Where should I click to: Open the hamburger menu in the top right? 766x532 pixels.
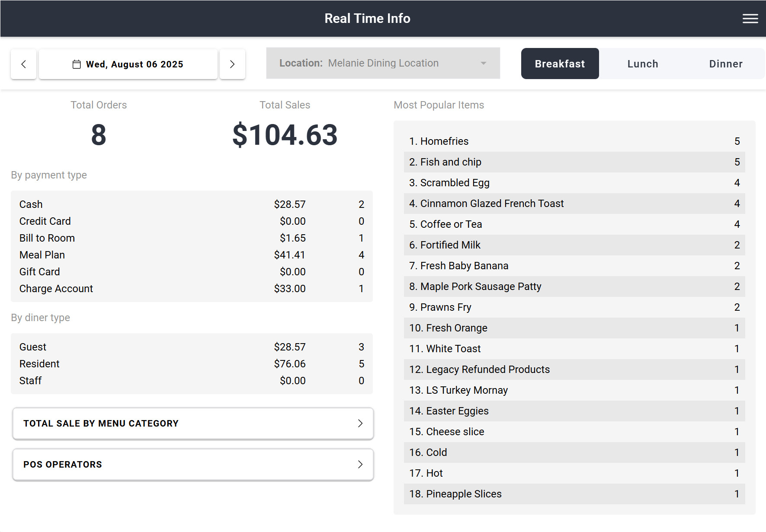pos(750,19)
